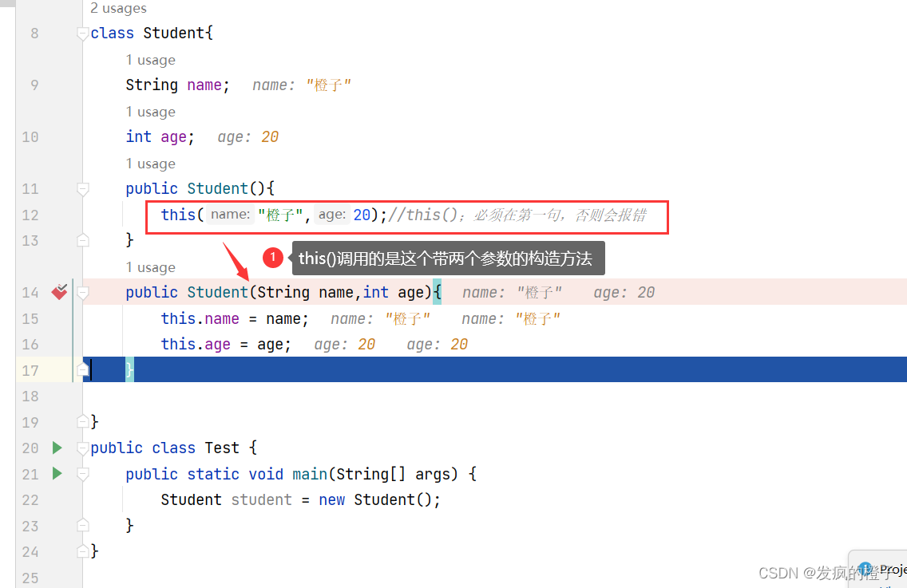Fold the two-parameter constructor at line 14
907x588 pixels.
coord(82,293)
